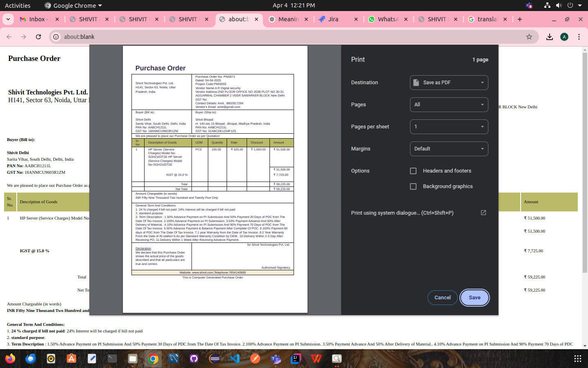Click the browser reload page icon

[38, 37]
